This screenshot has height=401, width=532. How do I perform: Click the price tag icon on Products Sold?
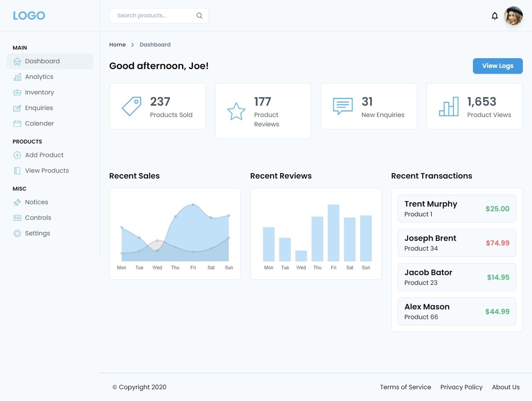pos(131,106)
